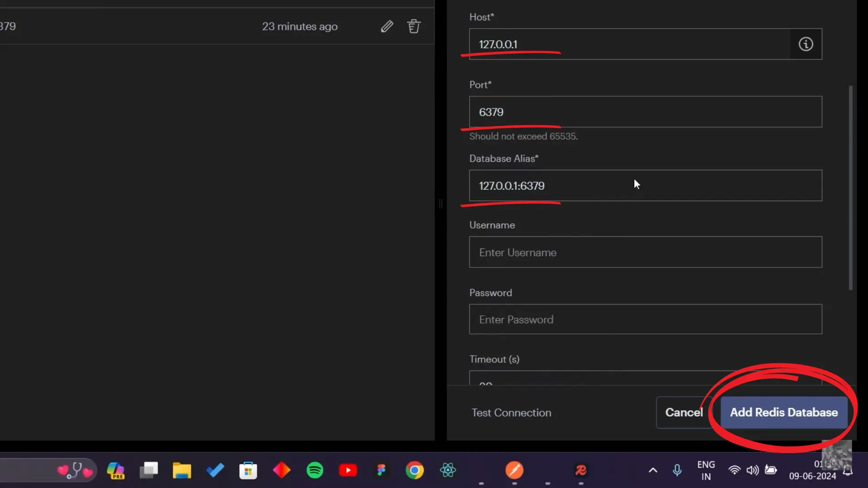The image size is (868, 488).
Task: Click the ENG IN language indicator
Action: click(706, 470)
